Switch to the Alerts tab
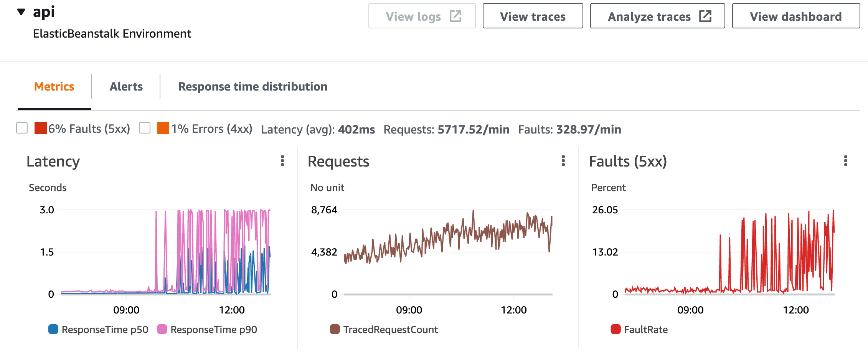The width and height of the screenshot is (868, 353). [x=126, y=86]
